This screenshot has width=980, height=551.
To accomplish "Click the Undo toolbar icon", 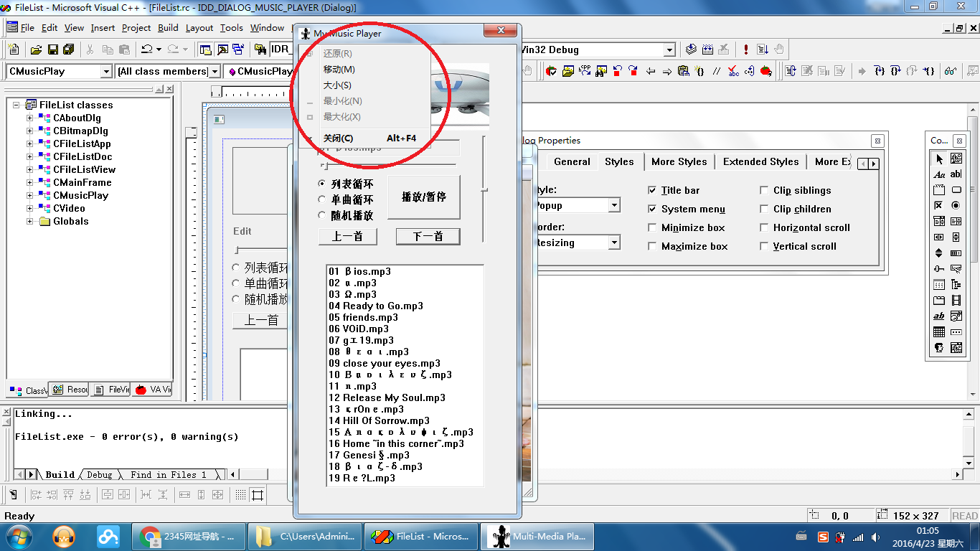I will [x=146, y=50].
